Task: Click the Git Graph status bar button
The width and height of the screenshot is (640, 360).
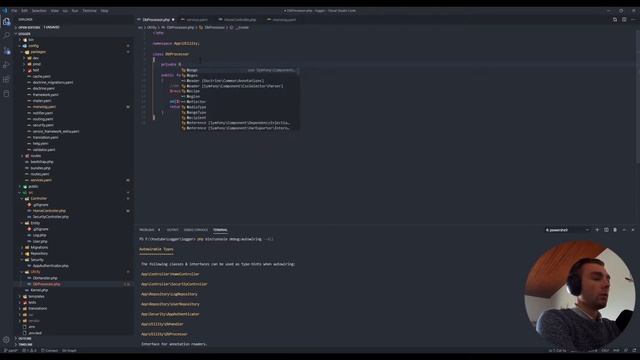Action: [x=69, y=350]
